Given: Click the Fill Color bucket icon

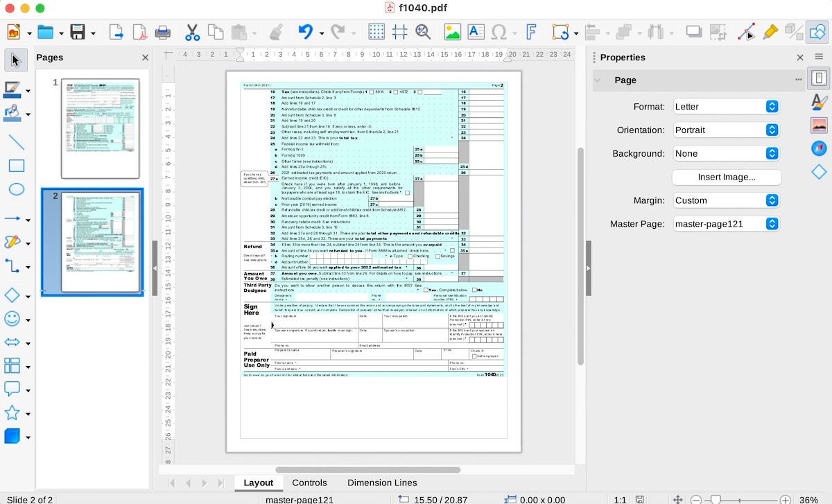Looking at the screenshot, I should pos(12,112).
